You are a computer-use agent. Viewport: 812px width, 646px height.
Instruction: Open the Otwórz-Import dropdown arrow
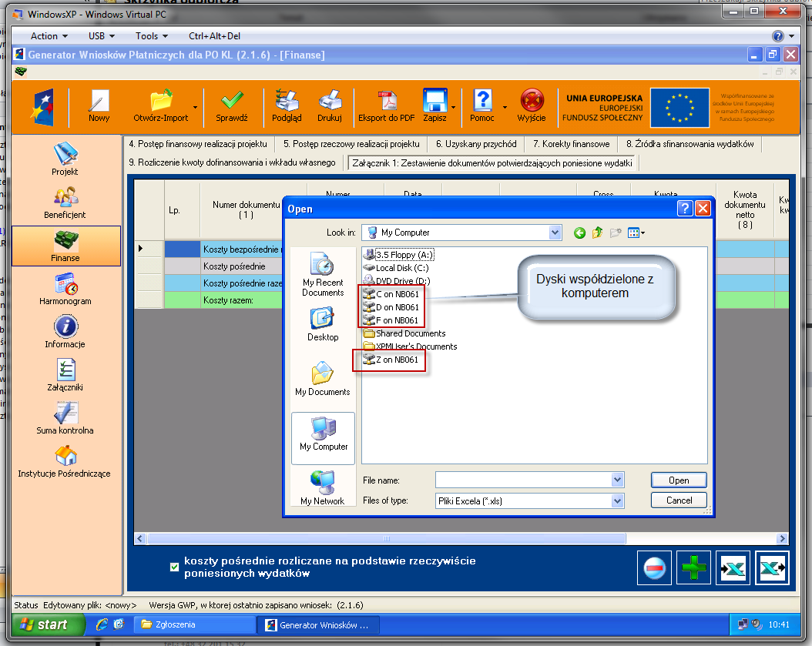point(195,108)
